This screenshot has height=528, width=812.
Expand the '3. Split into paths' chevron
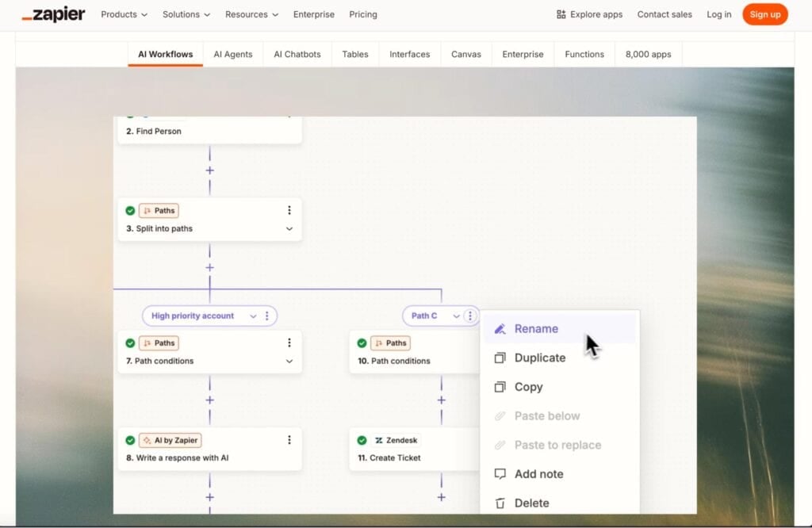(x=289, y=229)
